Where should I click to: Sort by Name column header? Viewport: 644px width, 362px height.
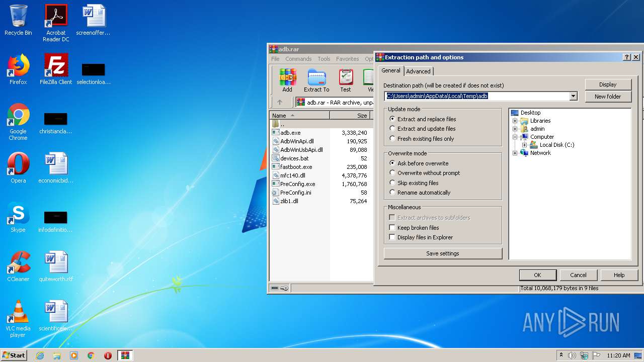coord(299,116)
